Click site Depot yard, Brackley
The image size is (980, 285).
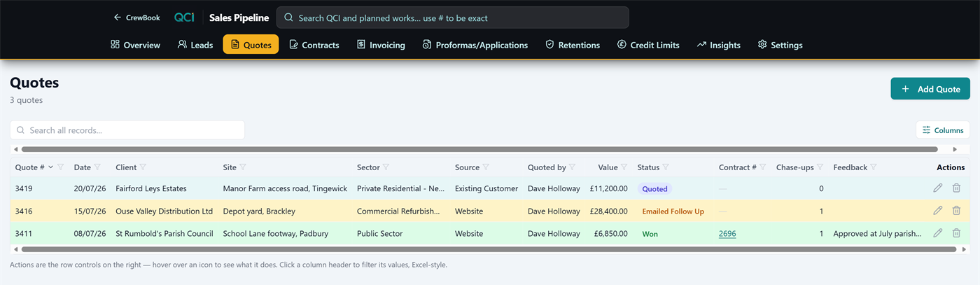[259, 211]
